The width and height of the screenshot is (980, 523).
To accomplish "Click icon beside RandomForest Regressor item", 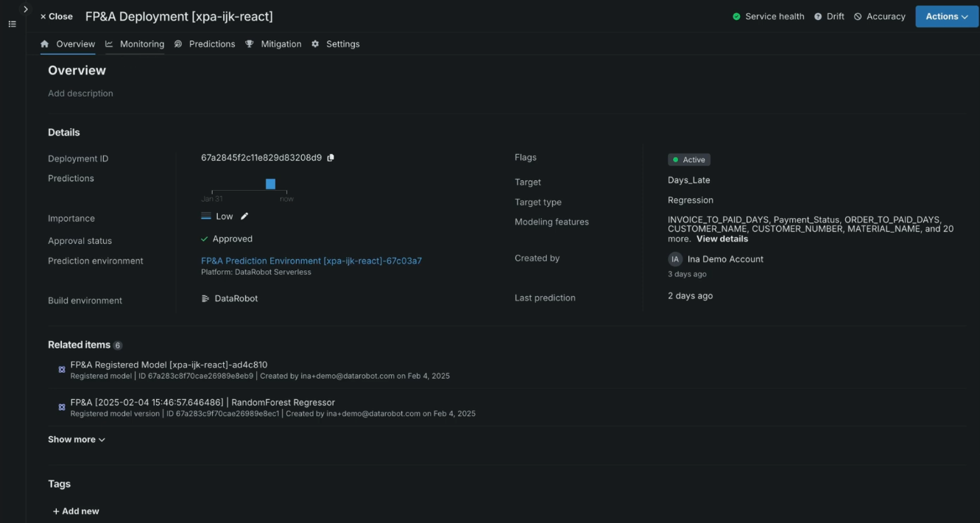I will [x=62, y=407].
